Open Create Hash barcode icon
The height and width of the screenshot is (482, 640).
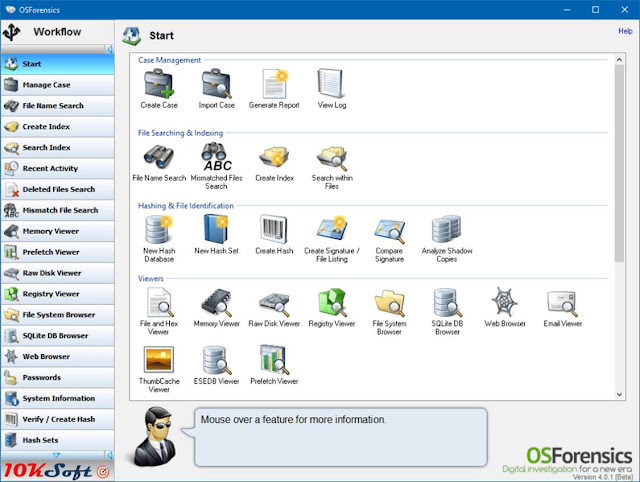(274, 229)
